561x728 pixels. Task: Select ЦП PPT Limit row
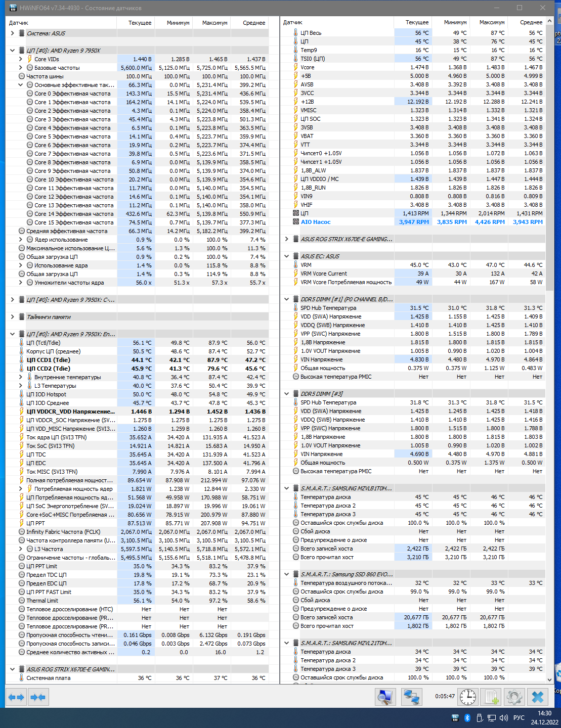[x=137, y=566]
